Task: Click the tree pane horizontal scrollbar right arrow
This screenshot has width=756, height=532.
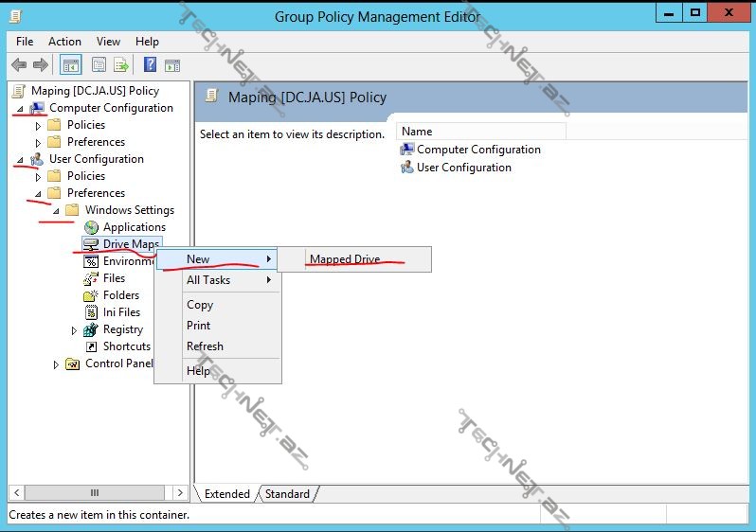Action: [x=182, y=493]
